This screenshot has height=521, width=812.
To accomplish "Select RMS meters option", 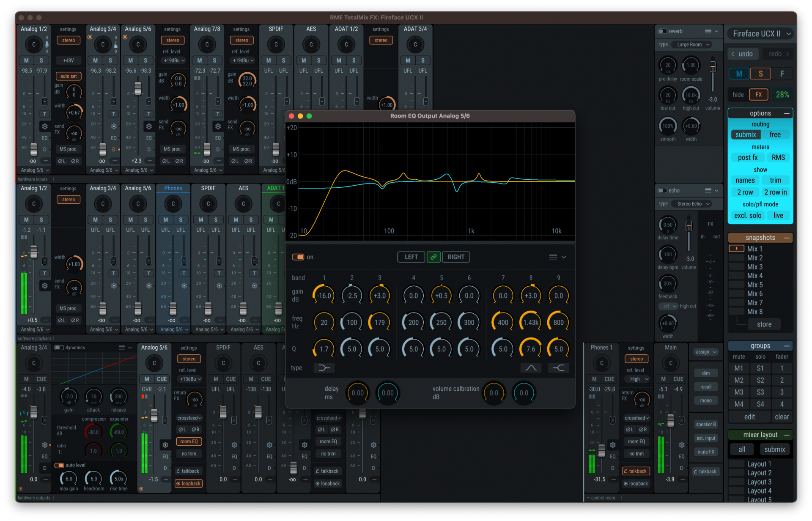I will (x=778, y=157).
